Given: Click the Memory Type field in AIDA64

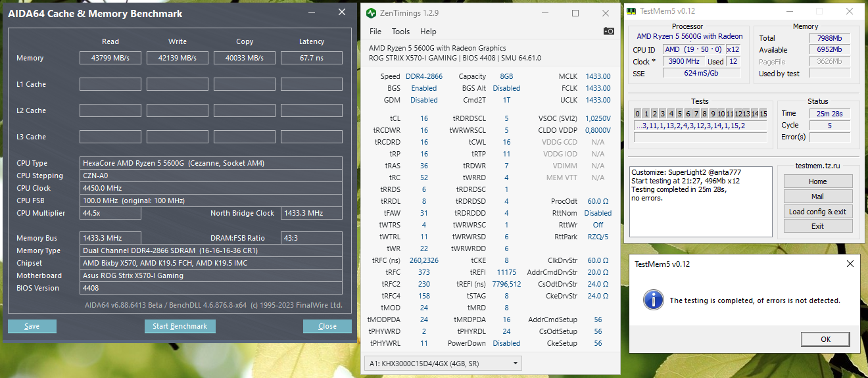Looking at the screenshot, I should [x=211, y=250].
